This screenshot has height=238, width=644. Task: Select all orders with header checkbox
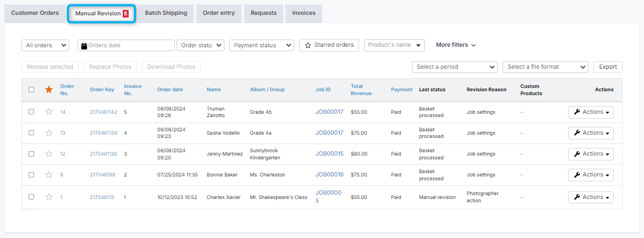[x=31, y=90]
